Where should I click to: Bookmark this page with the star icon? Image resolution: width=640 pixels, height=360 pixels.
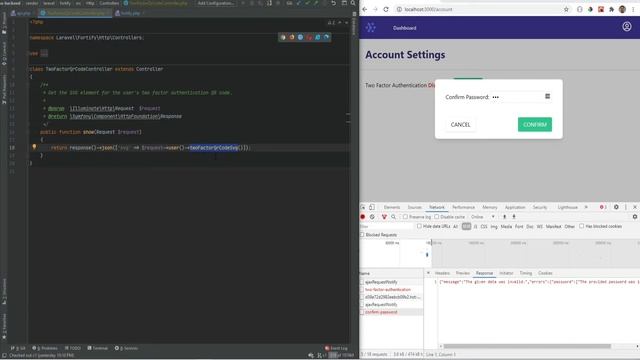pos(566,9)
